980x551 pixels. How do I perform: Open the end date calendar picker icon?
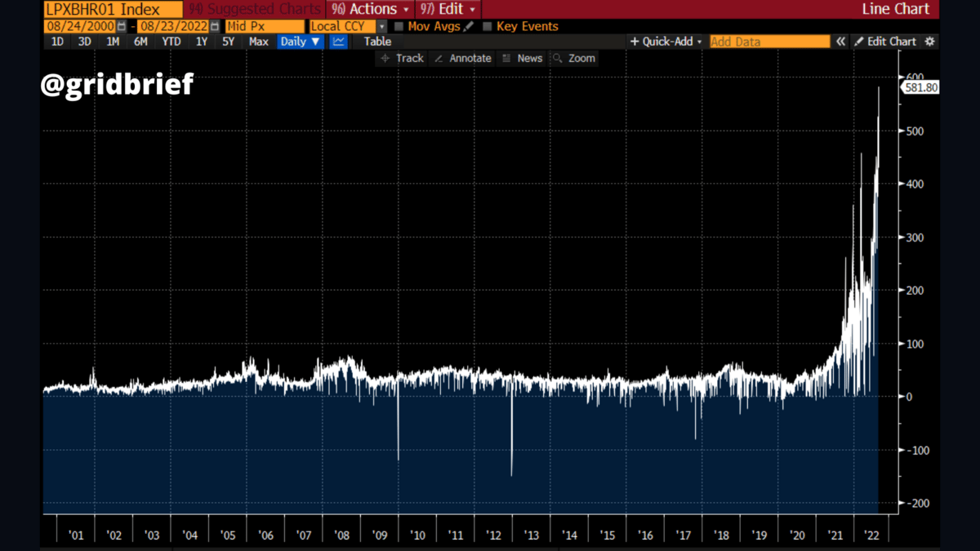pos(215,26)
